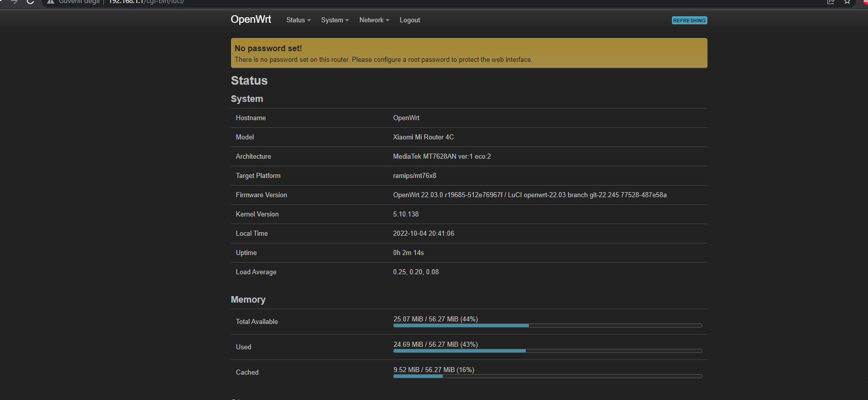The height and width of the screenshot is (400, 868).
Task: Click the 'No password set!' warning heading
Action: point(268,48)
